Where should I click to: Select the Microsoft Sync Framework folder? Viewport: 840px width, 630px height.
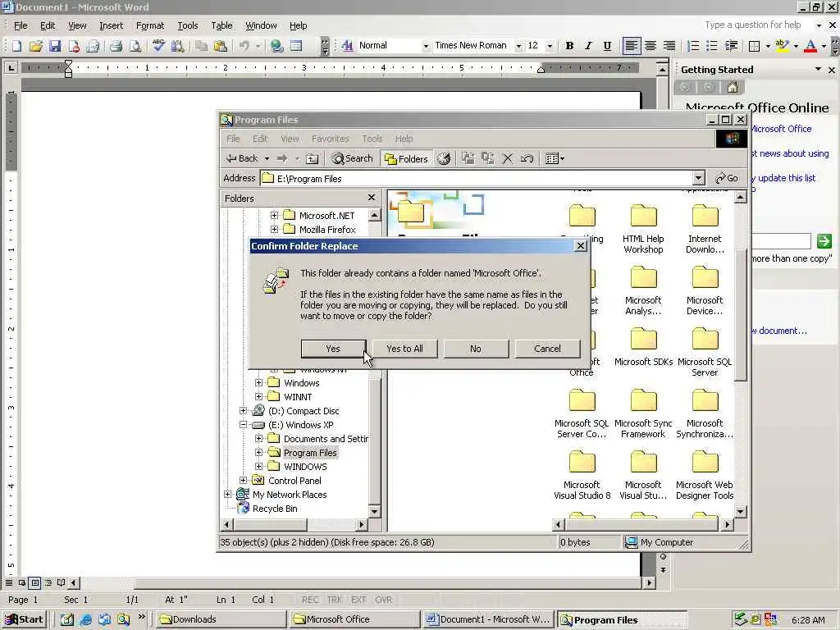[643, 413]
